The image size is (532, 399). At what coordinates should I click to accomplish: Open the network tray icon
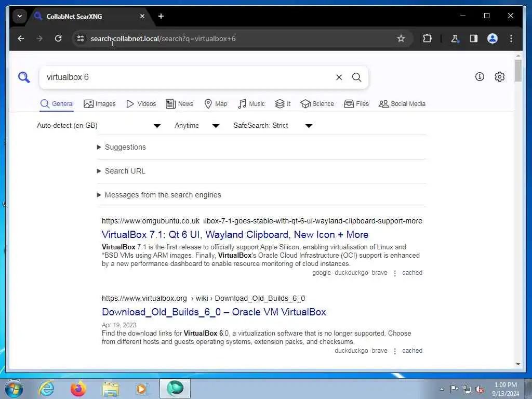click(467, 390)
